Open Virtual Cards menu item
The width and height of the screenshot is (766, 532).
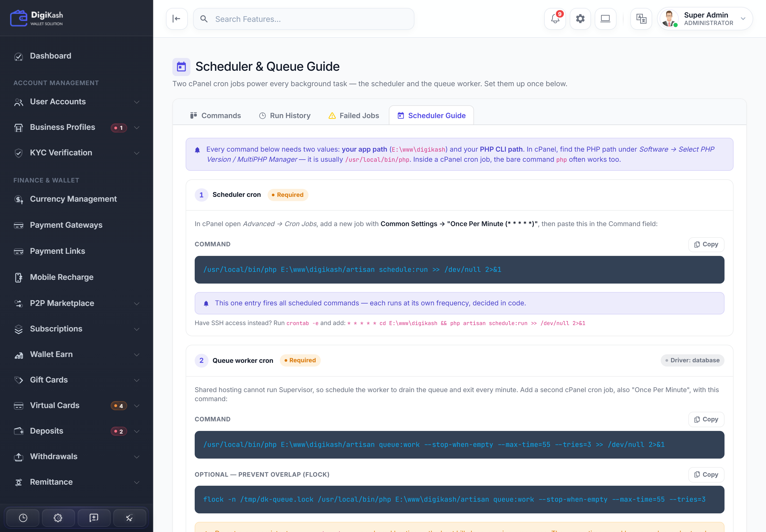click(55, 406)
